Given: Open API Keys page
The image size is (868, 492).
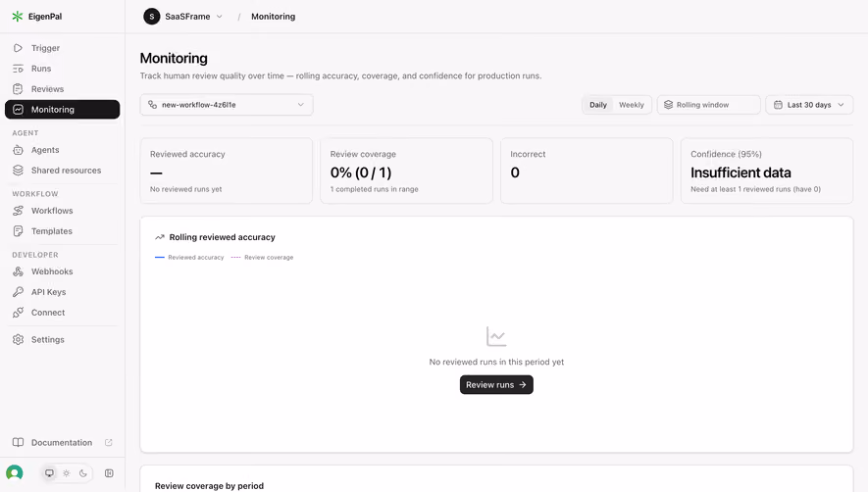Looking at the screenshot, I should 62,292.
